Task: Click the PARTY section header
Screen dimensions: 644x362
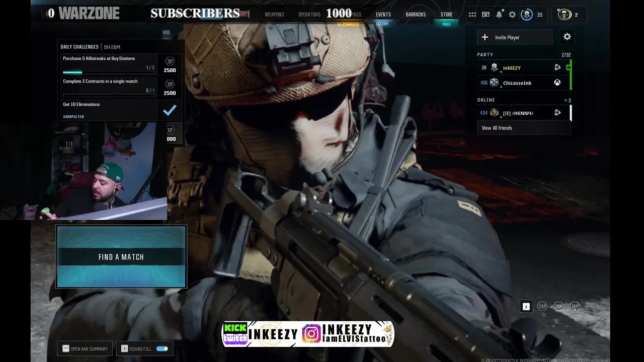Action: pyautogui.click(x=485, y=54)
